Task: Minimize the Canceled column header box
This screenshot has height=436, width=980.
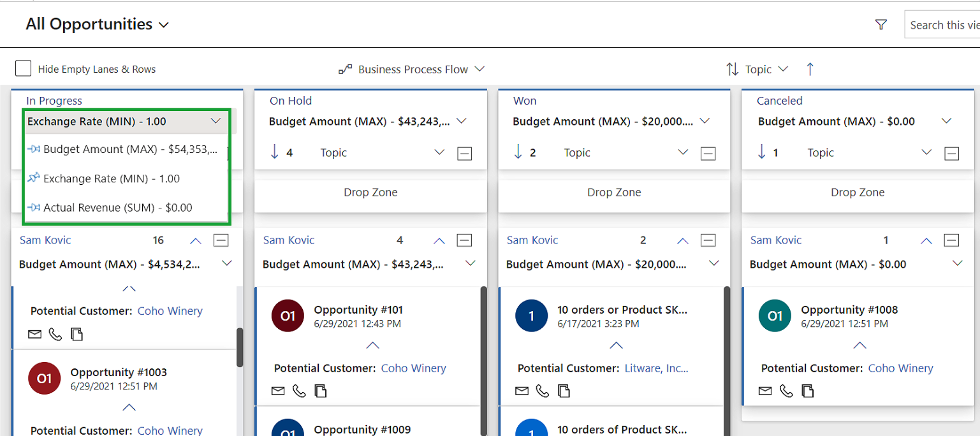Action: click(951, 153)
